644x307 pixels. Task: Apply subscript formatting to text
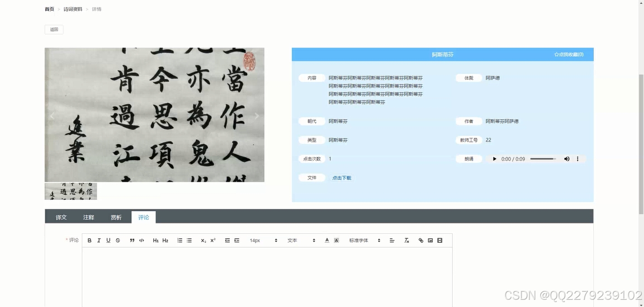tap(203, 240)
